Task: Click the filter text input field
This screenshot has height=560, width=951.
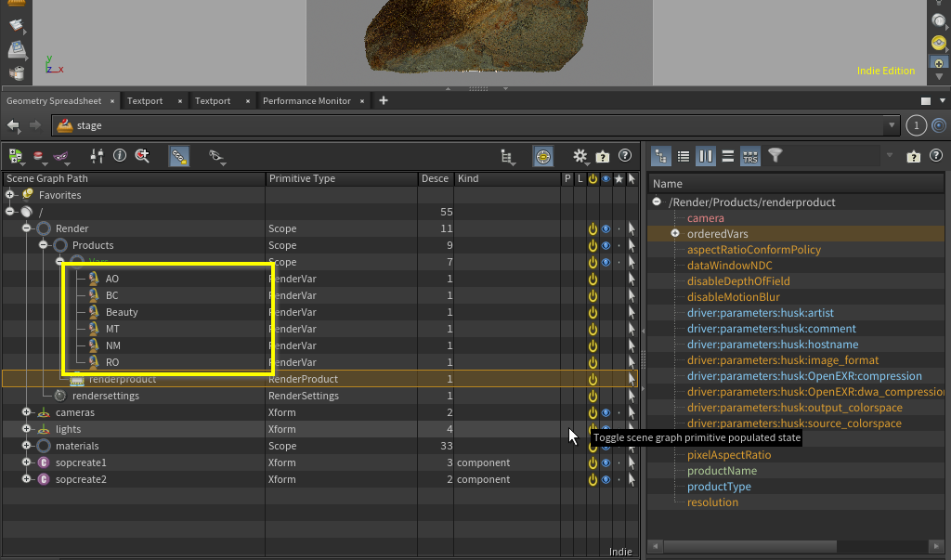Action: pyautogui.click(x=833, y=156)
